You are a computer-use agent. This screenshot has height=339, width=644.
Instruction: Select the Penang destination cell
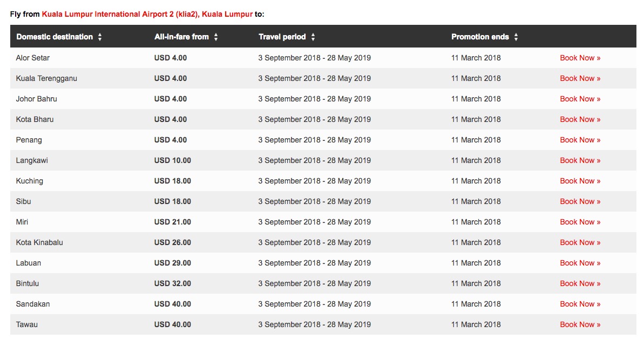(29, 140)
